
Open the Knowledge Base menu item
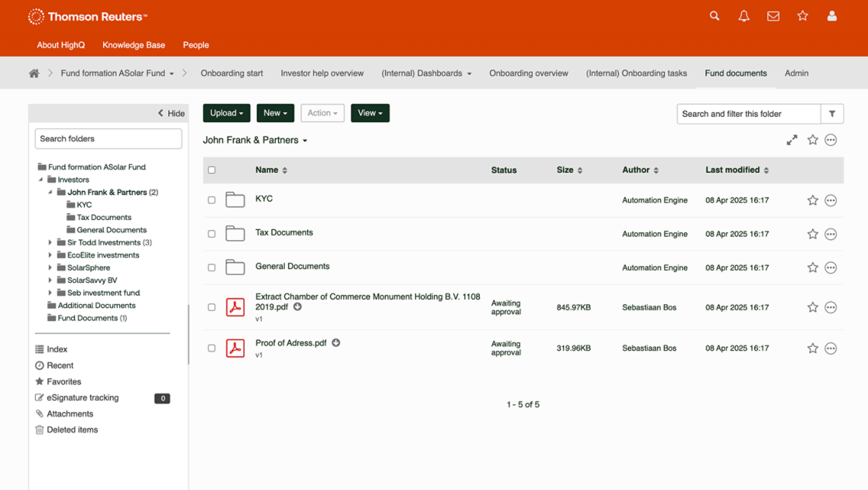(134, 45)
